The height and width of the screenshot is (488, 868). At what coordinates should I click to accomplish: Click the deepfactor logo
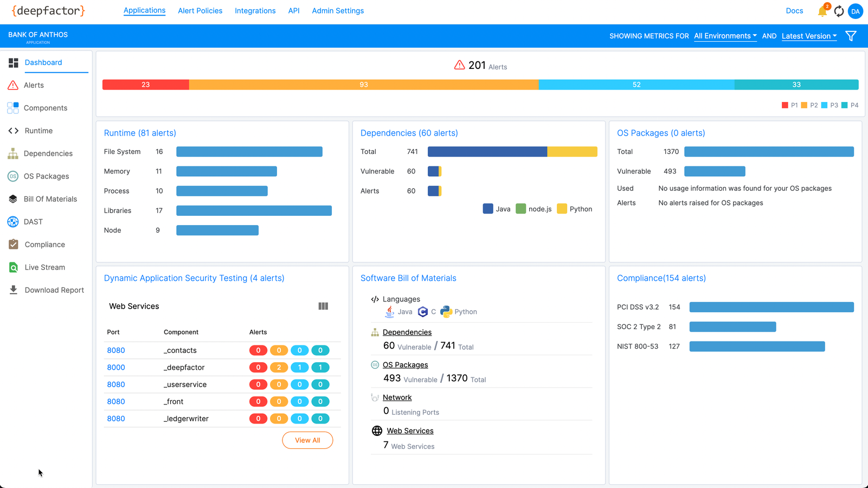[48, 11]
